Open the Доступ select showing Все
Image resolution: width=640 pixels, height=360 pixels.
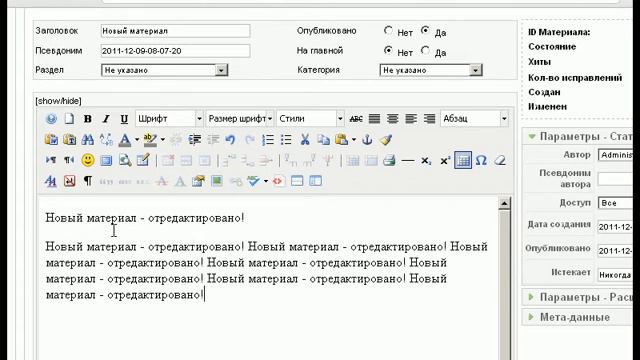click(616, 203)
